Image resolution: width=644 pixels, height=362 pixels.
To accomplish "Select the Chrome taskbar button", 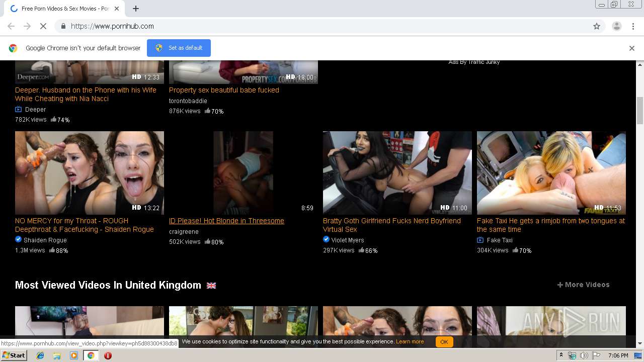I will pyautogui.click(x=91, y=355).
